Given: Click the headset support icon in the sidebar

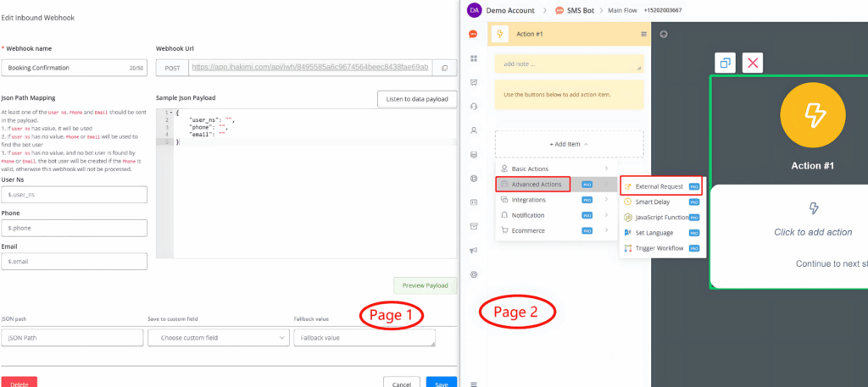Looking at the screenshot, I should click(x=474, y=106).
